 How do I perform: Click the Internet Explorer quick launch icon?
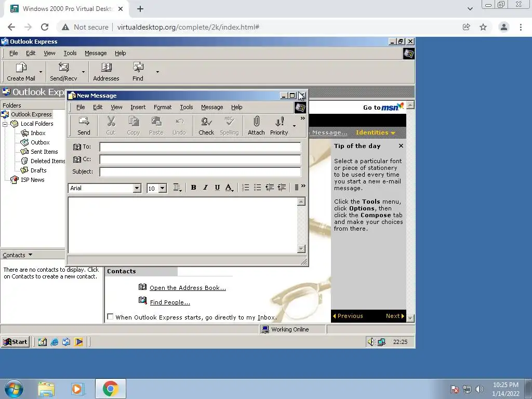point(54,342)
